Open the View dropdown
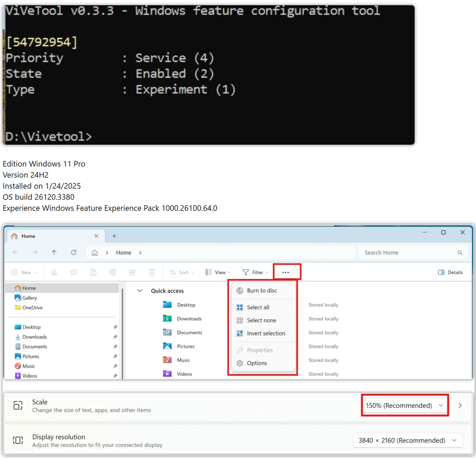 tap(218, 273)
